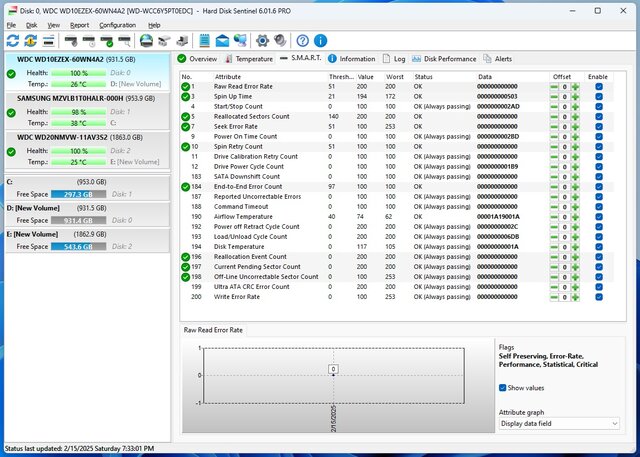The image size is (640, 457).
Task: Click the disk with clock toolbar icon
Action: point(89,41)
